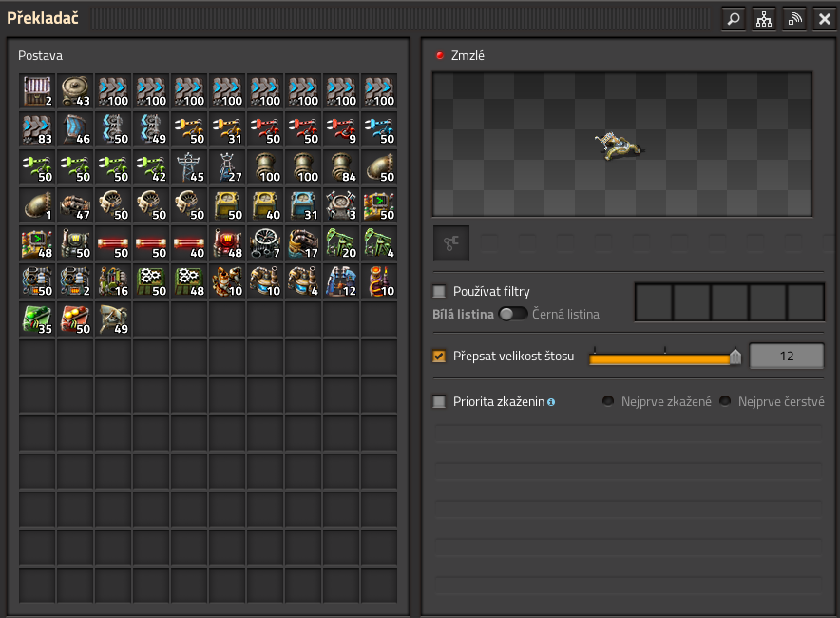Click the stack size slider handle

pyautogui.click(x=735, y=357)
